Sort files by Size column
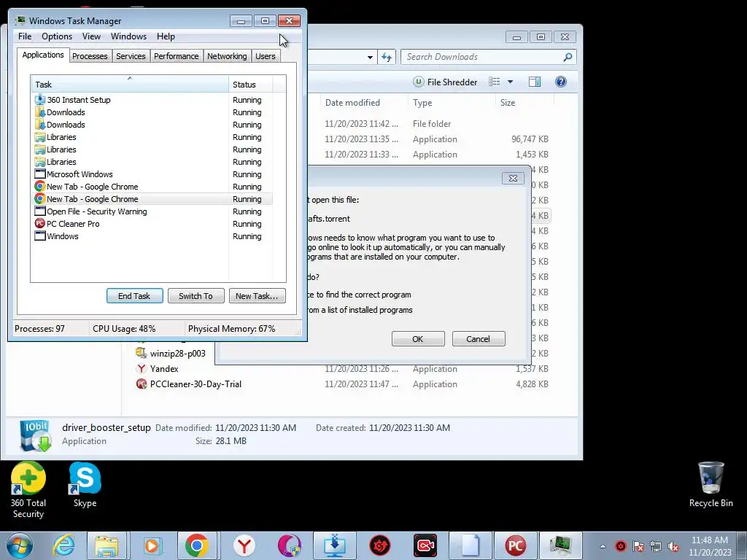Viewport: 747px width, 560px height. point(524,103)
